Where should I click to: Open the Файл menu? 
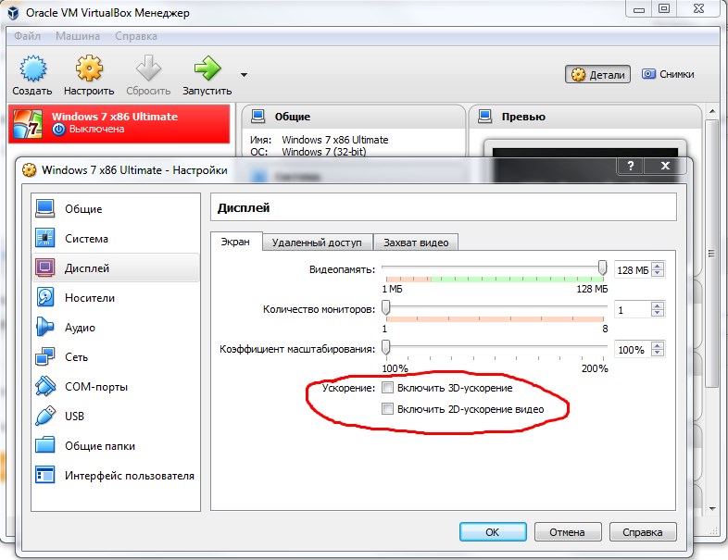27,36
